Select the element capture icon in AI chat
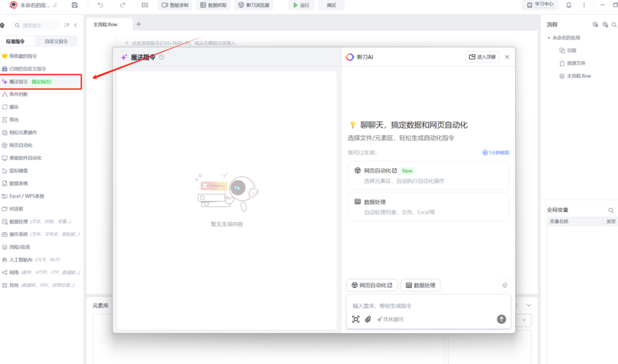618x364 pixels. click(x=356, y=319)
